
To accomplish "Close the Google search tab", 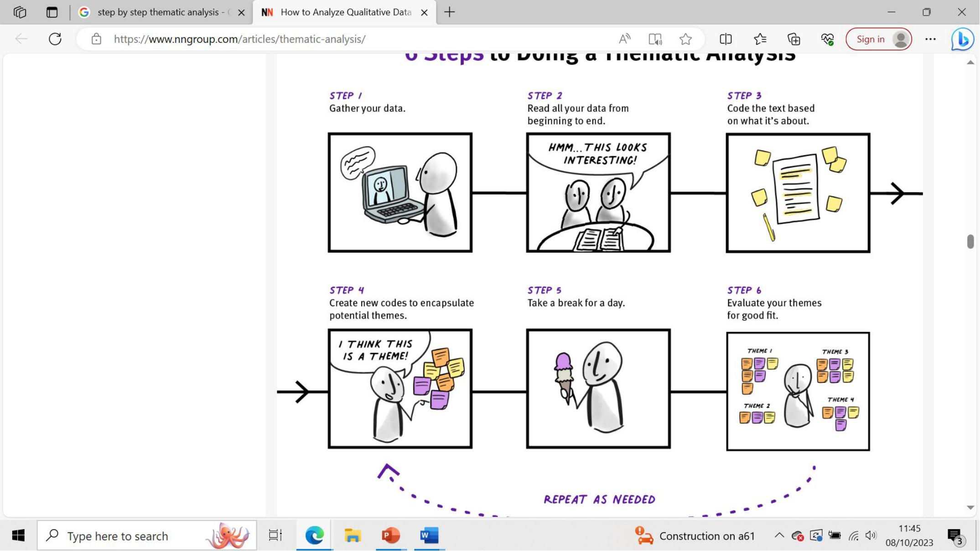I will click(x=241, y=13).
